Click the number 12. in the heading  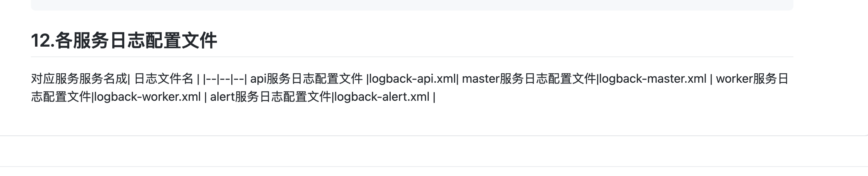click(43, 41)
